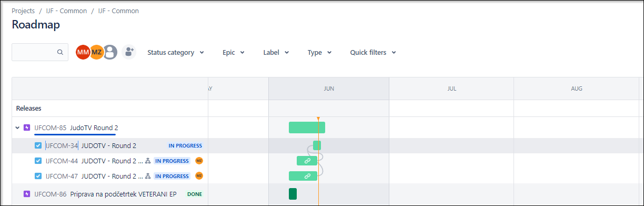The height and width of the screenshot is (206, 644).
Task: Click IN PROGRESS status of IJFCOM-44
Action: coord(172,161)
